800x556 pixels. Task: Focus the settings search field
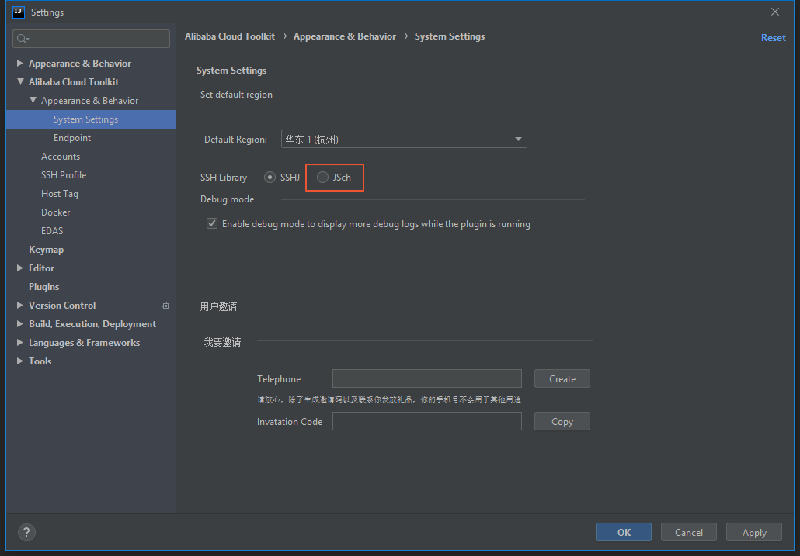(91, 38)
